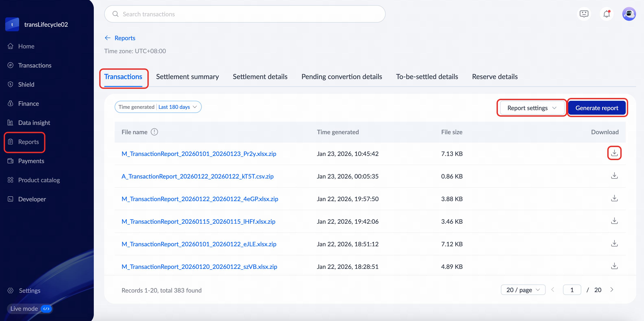Click the back arrow beside Reports
Viewport: 644px width, 321px height.
pos(107,38)
